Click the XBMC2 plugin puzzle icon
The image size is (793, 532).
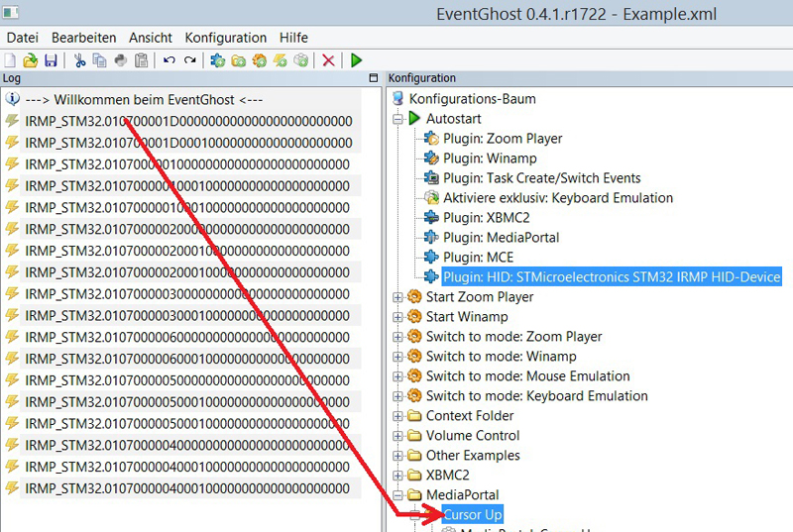(x=431, y=217)
